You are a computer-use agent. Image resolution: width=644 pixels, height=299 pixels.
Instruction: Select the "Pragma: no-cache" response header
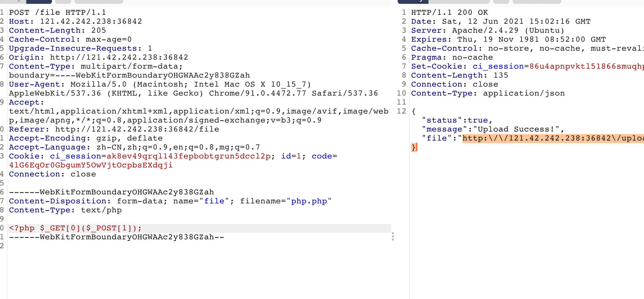[x=452, y=57]
